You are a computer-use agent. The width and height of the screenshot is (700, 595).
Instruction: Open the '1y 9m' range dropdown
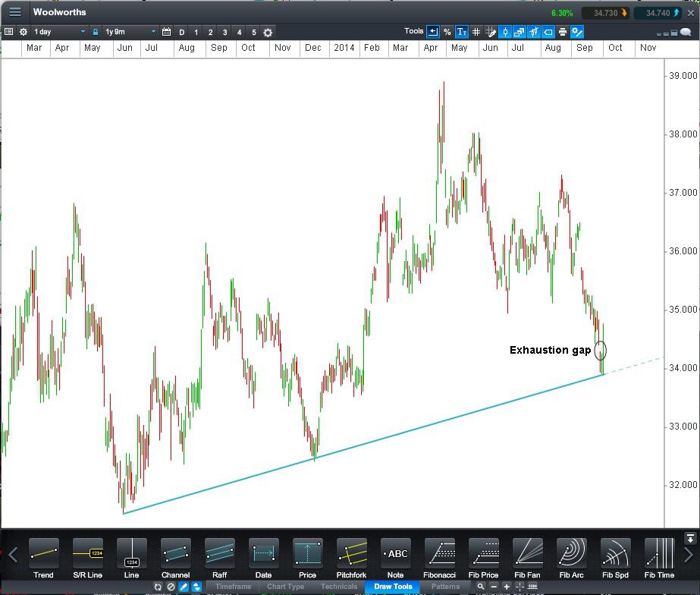tap(130, 32)
